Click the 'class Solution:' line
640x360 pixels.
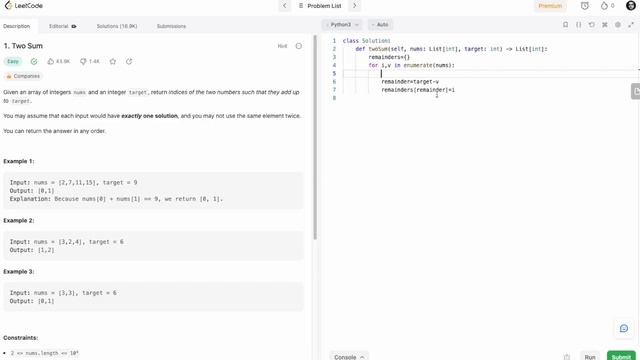367,41
